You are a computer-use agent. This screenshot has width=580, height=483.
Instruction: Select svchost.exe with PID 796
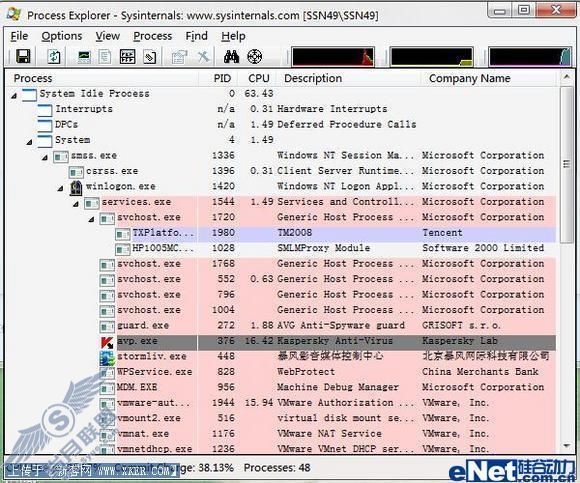pyautogui.click(x=281, y=295)
